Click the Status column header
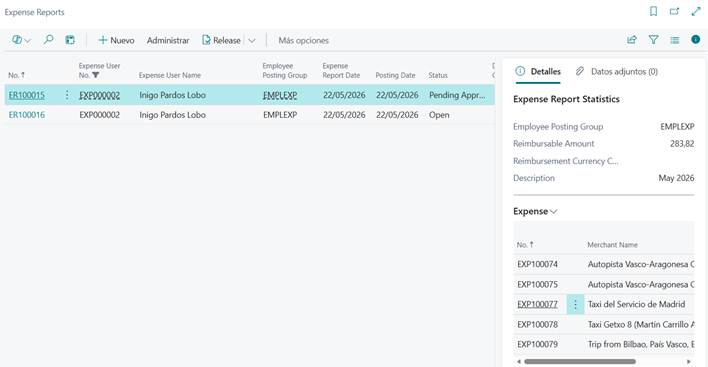Screen dimensions: 708x367 click(x=438, y=75)
